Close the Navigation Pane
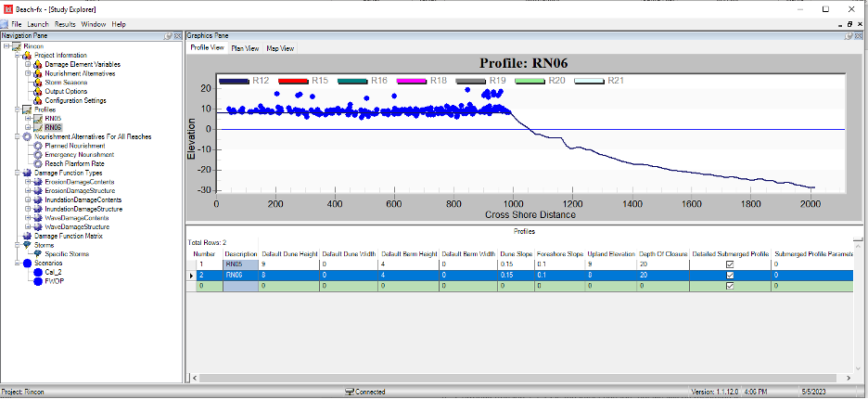Image resolution: width=868 pixels, height=399 pixels. pyautogui.click(x=177, y=35)
